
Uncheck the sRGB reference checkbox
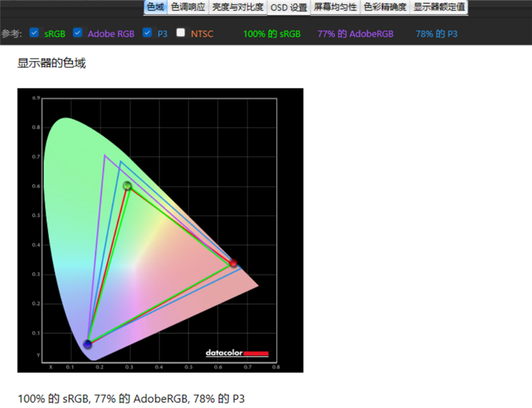[34, 33]
